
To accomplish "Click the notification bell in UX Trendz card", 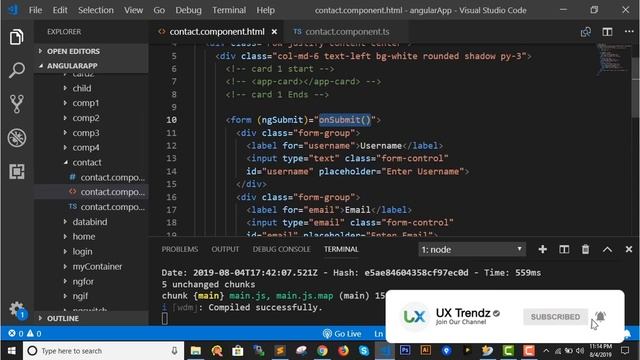I will tap(600, 316).
